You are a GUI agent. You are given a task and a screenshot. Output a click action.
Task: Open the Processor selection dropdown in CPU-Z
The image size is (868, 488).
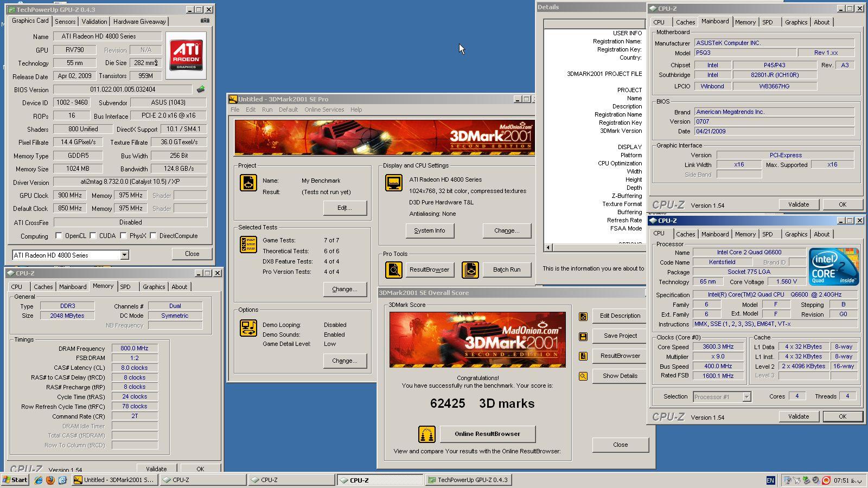746,397
